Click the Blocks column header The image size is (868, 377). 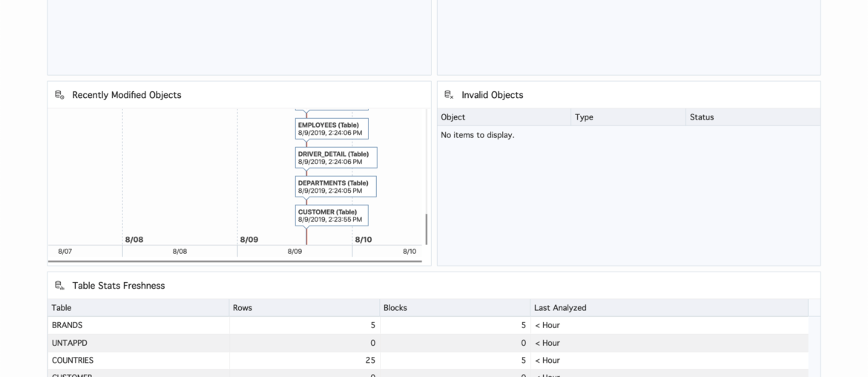(455, 308)
